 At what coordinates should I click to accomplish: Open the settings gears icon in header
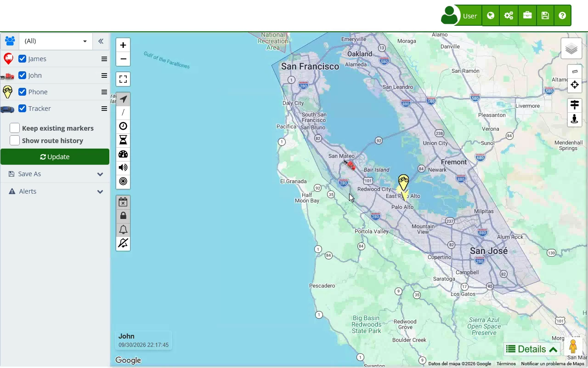pyautogui.click(x=509, y=16)
